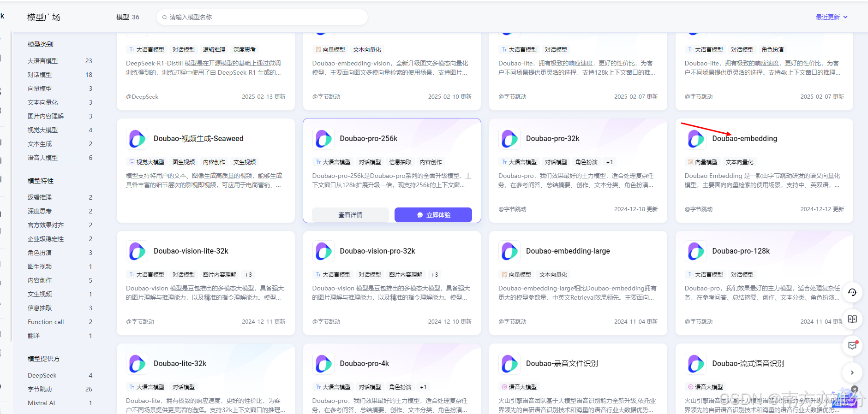Filter by DeepSeek provider
The image size is (868, 414).
pos(60,375)
